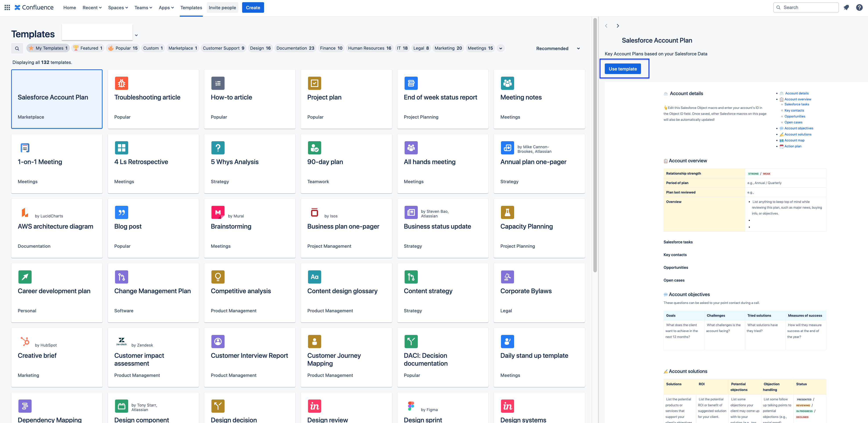This screenshot has height=423, width=868.
Task: Toggle the Popular filter chip
Action: click(x=123, y=48)
